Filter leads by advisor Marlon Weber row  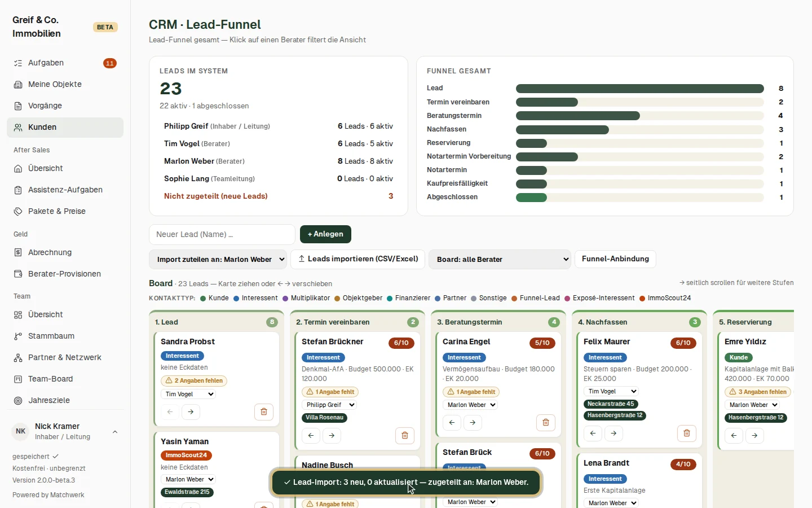point(279,161)
